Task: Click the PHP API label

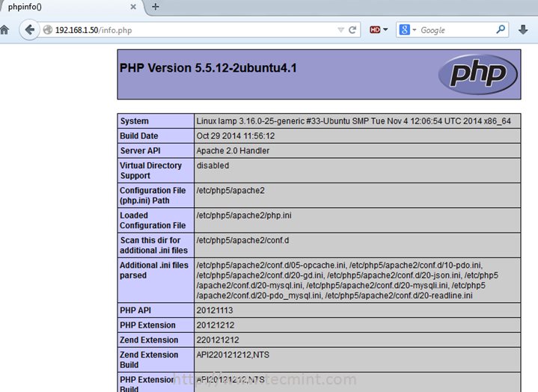Action: coord(156,310)
